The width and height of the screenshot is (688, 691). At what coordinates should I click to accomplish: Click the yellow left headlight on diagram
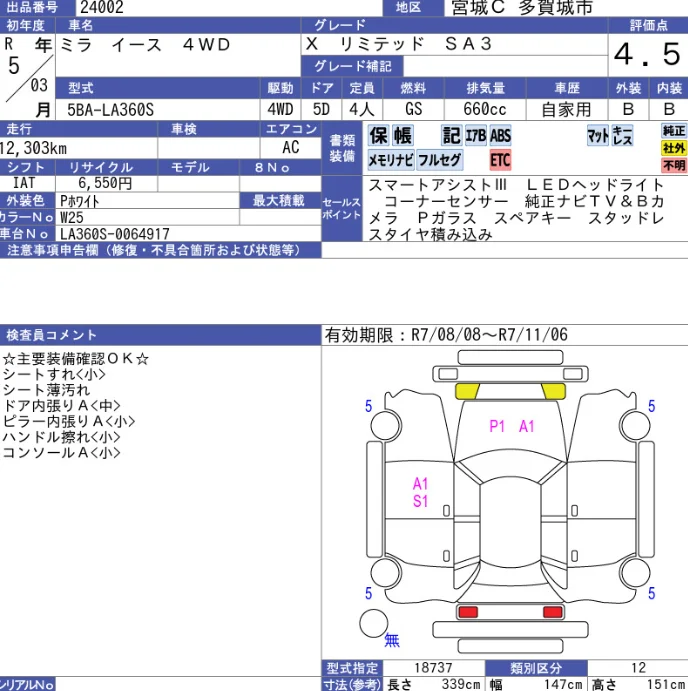[467, 391]
